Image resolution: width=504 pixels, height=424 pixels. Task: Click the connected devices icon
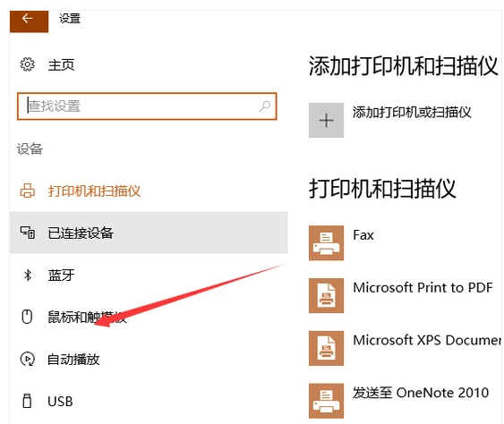point(28,233)
